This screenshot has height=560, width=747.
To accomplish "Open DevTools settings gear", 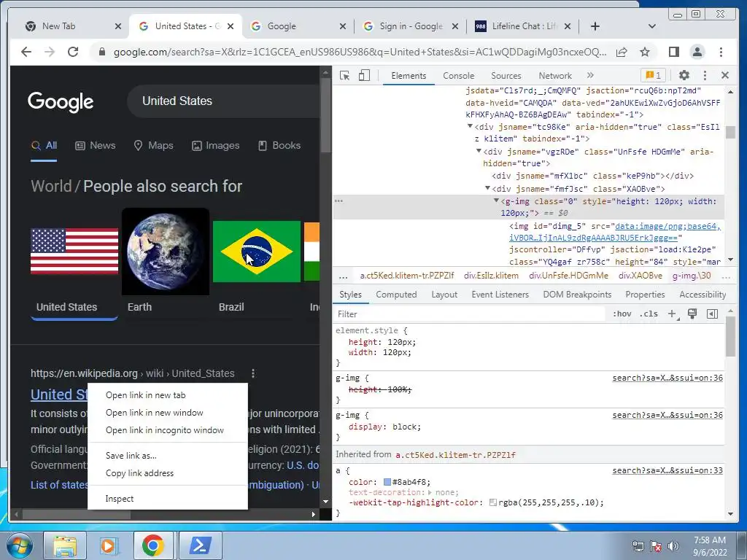I will pyautogui.click(x=684, y=75).
